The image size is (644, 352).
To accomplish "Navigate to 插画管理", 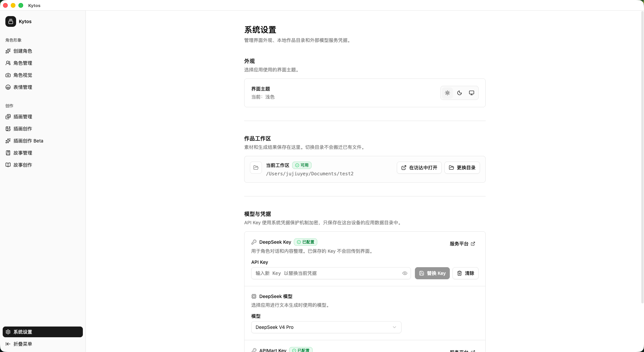I will tap(43, 117).
